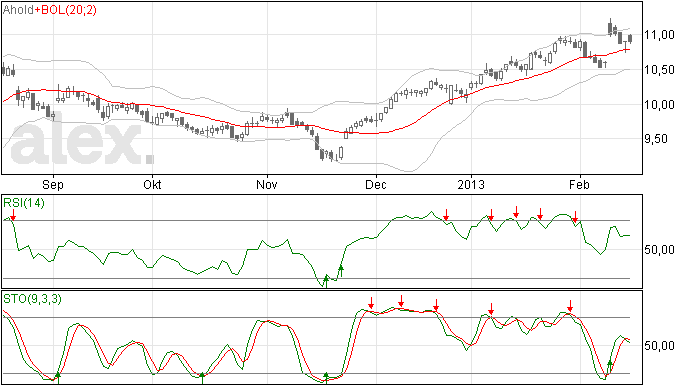Click the Dec month label on time axis
Image resolution: width=690 pixels, height=387 pixels.
point(376,184)
